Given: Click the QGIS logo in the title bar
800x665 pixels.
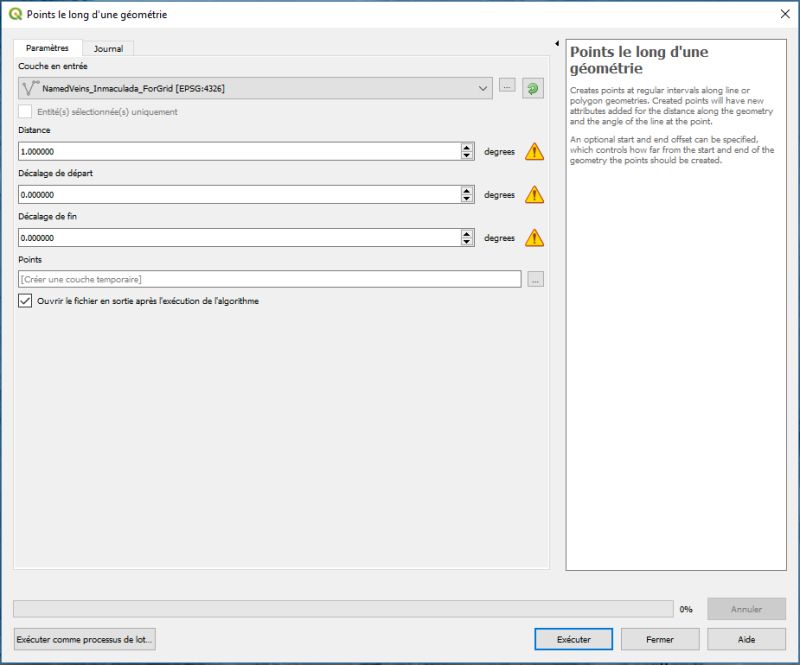Looking at the screenshot, I should pos(12,13).
